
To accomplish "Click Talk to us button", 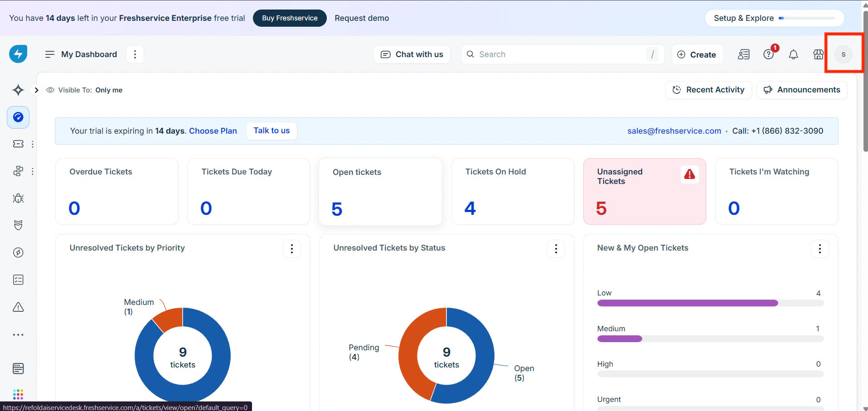I will 272,131.
